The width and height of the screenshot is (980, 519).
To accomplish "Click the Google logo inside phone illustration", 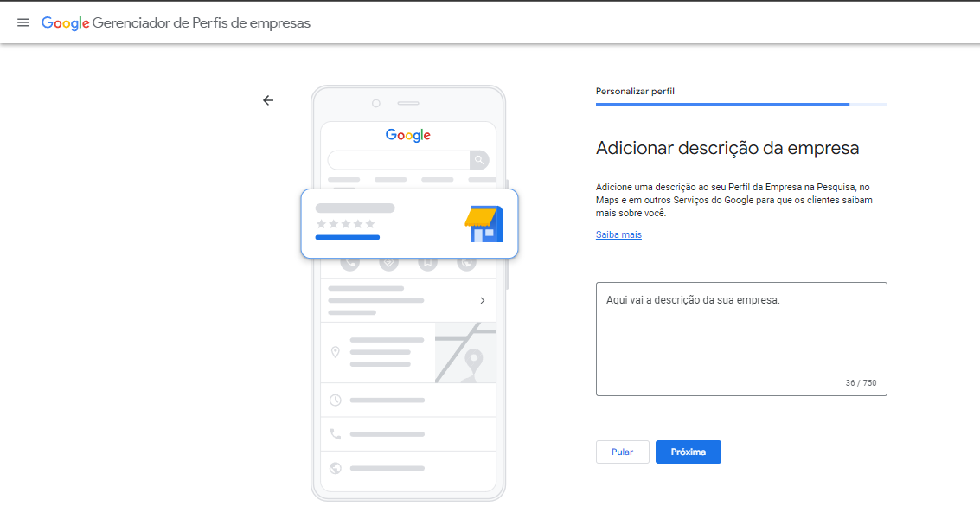I will 408,135.
